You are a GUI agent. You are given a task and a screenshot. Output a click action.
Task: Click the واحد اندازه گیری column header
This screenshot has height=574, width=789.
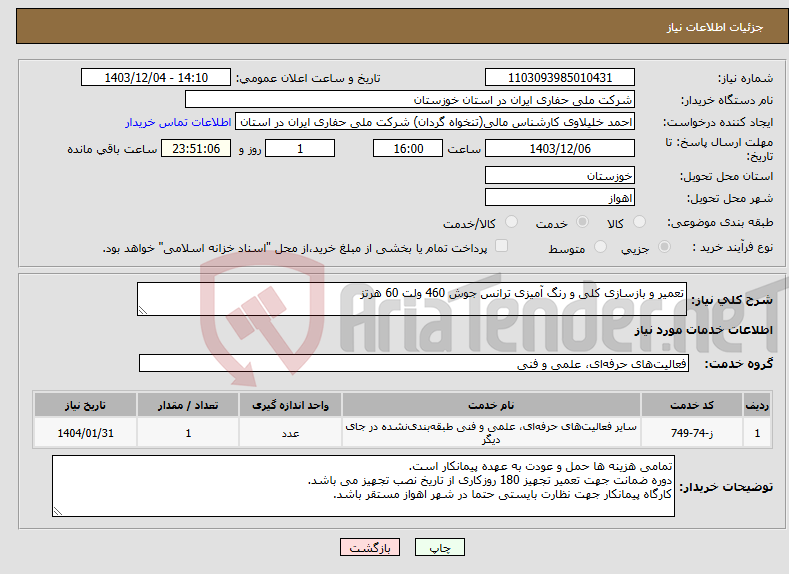tap(290, 405)
